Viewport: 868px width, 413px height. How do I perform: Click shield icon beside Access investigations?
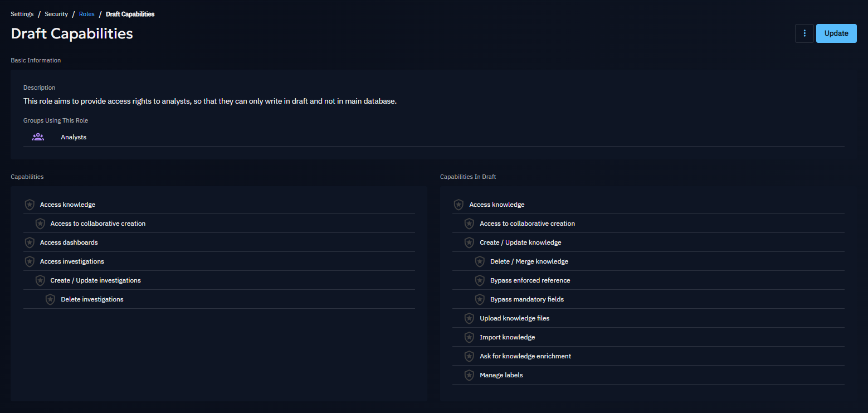(30, 261)
